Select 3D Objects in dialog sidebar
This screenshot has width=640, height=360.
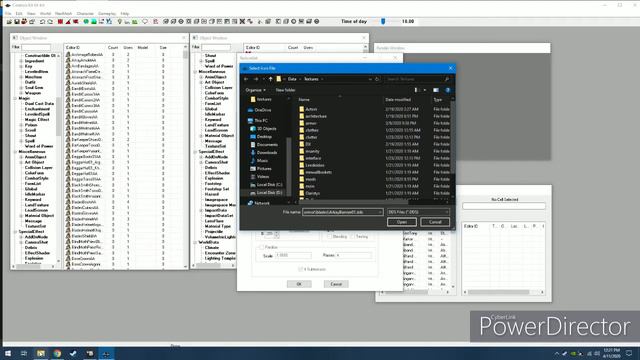(x=266, y=129)
